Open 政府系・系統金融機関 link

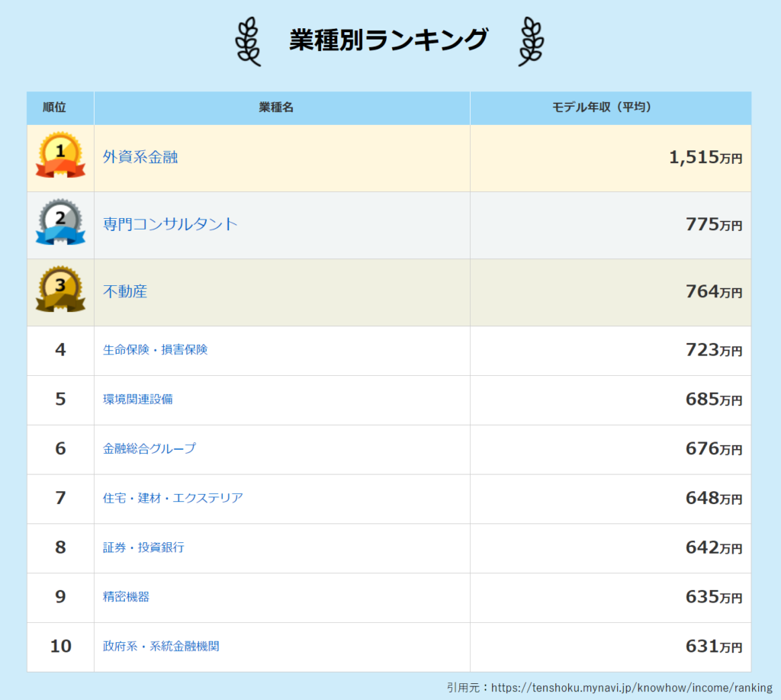(161, 647)
